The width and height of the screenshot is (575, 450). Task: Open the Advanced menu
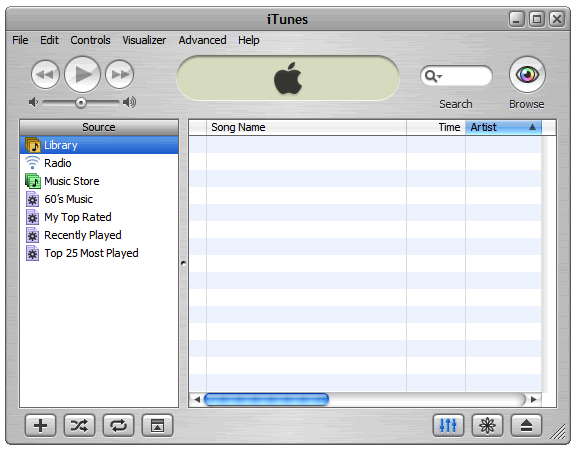(202, 40)
